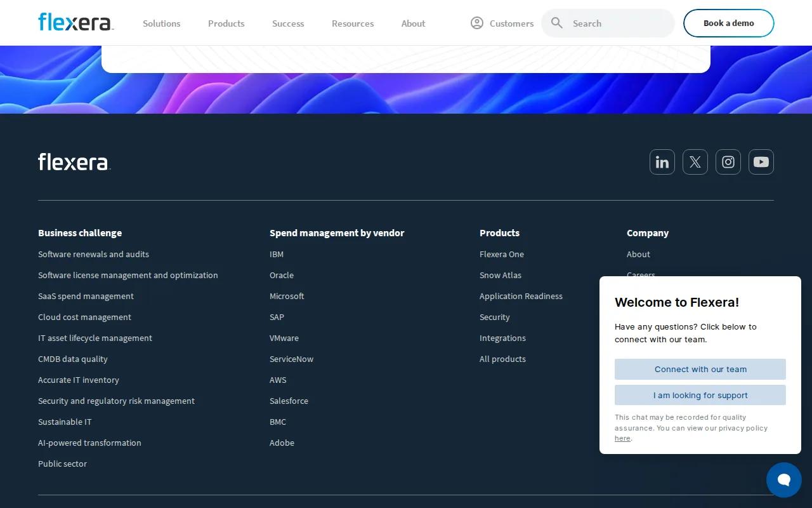The image size is (812, 508).
Task: Open Application Readiness link
Action: click(x=521, y=296)
